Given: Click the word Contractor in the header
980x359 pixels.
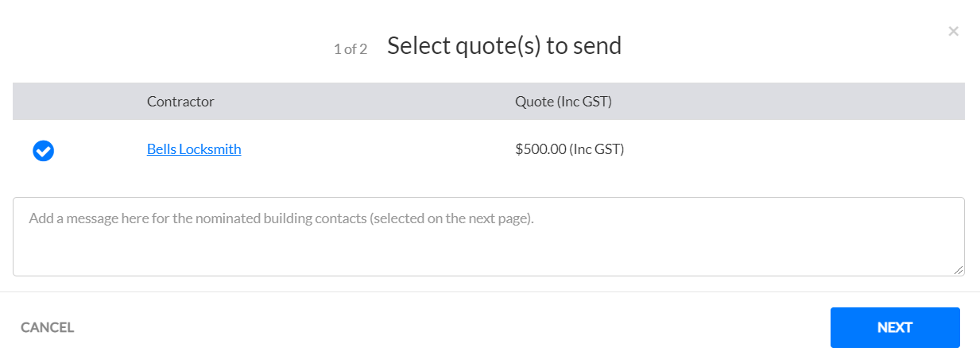Looking at the screenshot, I should pyautogui.click(x=180, y=102).
